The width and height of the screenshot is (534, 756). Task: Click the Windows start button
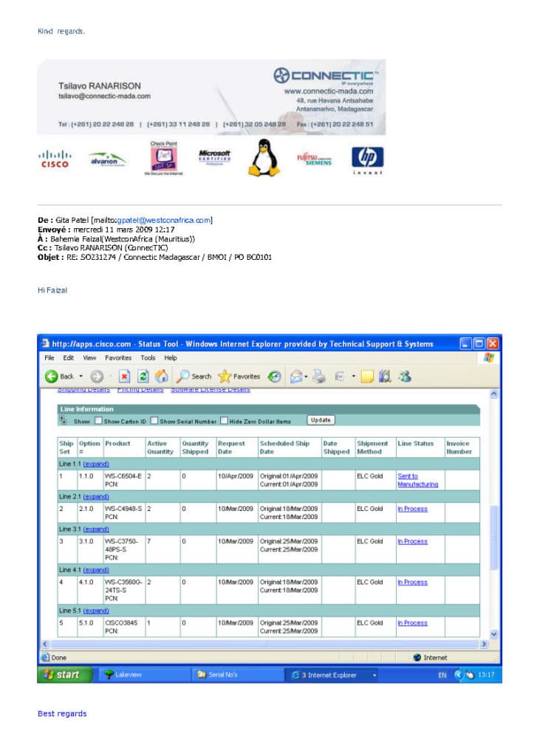coord(65,675)
